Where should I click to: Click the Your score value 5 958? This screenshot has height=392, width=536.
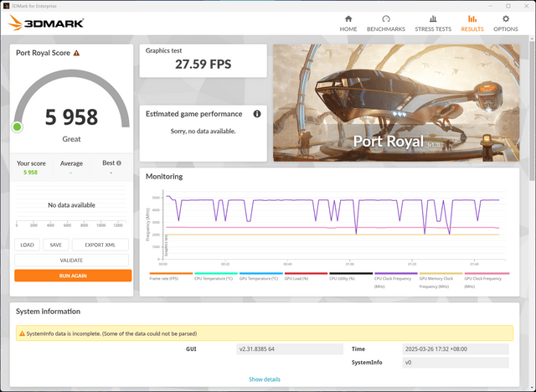click(x=30, y=173)
